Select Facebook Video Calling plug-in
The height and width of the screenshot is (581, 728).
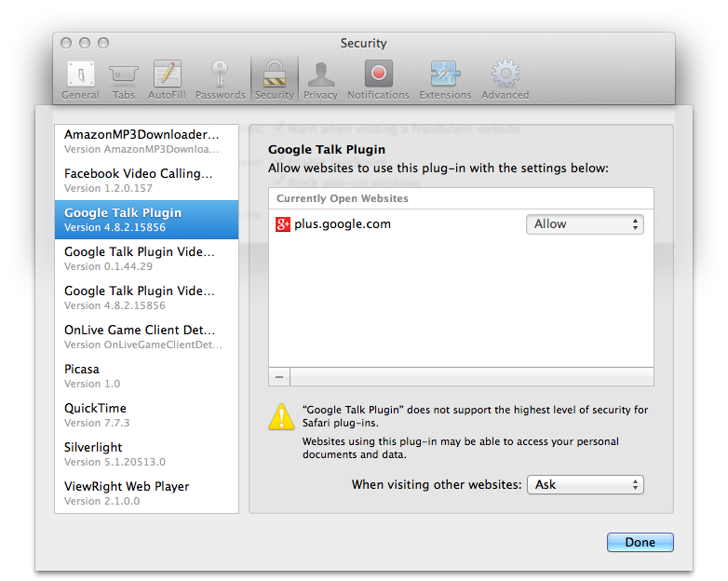point(147,181)
